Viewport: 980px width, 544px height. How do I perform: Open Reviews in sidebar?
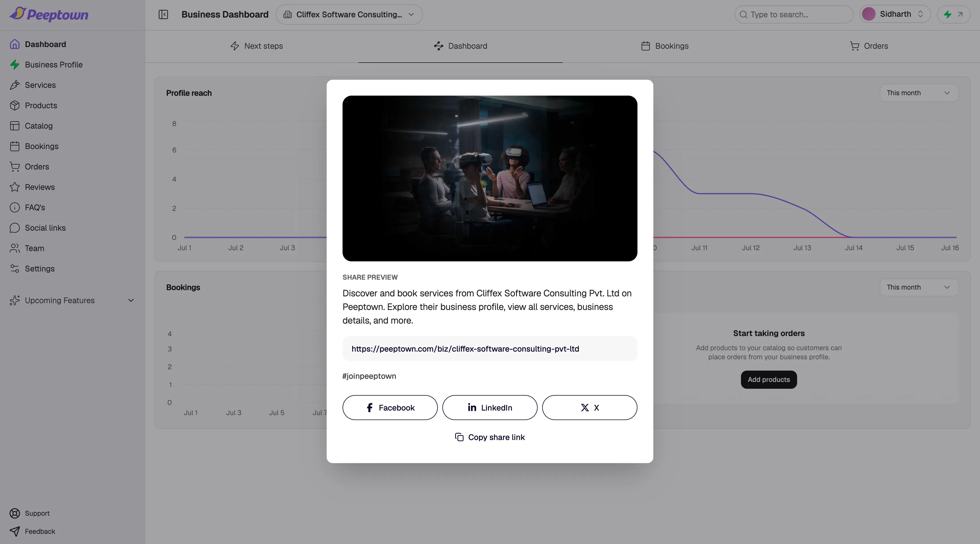tap(32, 187)
